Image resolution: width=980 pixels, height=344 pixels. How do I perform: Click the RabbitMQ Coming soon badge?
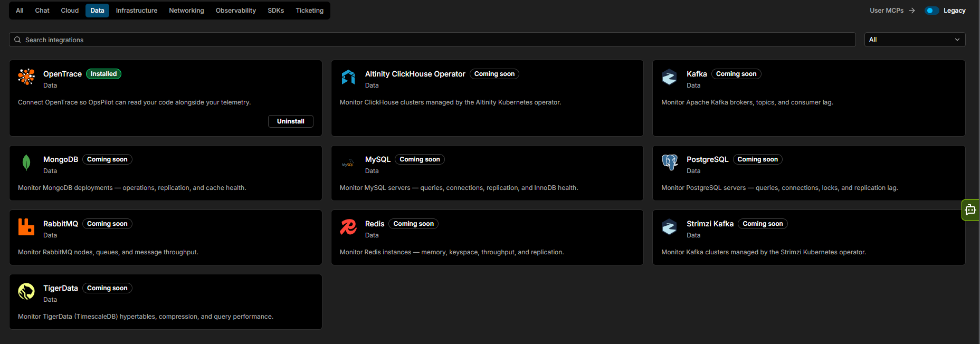pos(107,224)
